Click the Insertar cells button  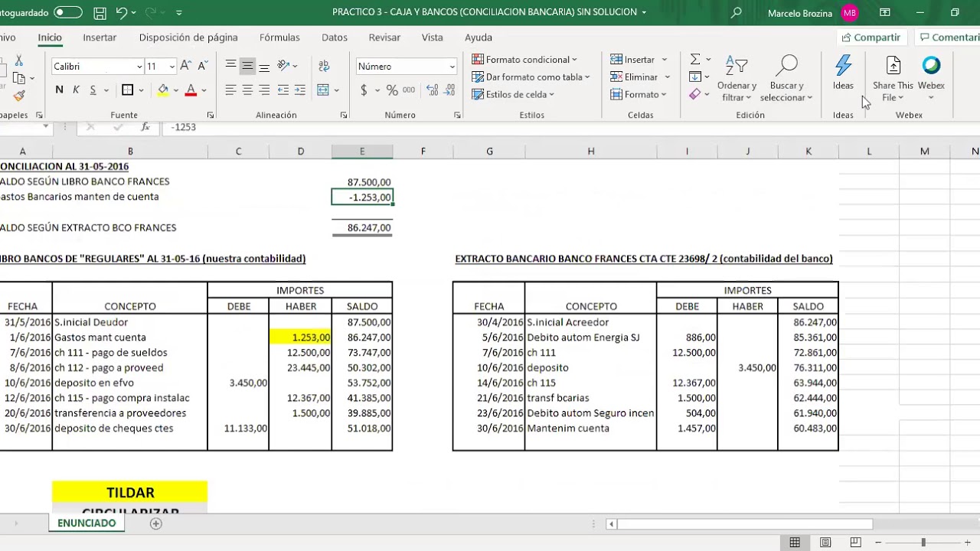pos(632,60)
